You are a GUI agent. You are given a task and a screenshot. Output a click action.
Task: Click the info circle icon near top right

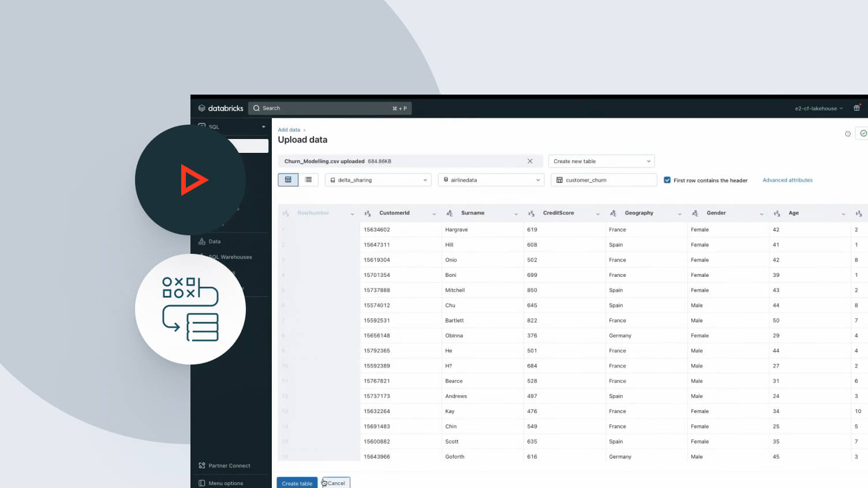point(848,134)
